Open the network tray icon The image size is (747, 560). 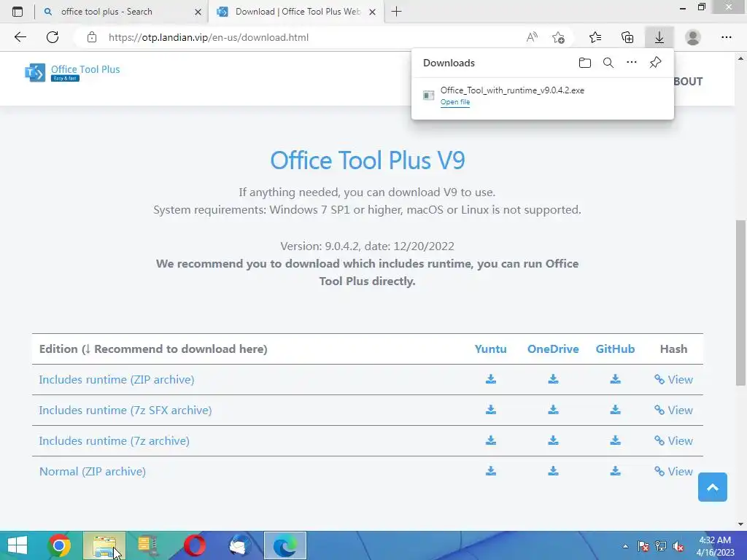coord(661,546)
